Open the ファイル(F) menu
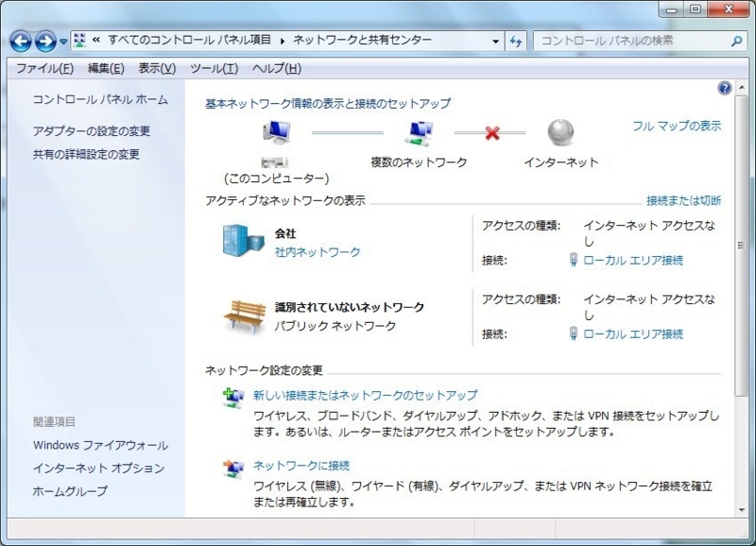The height and width of the screenshot is (546, 756). click(x=44, y=68)
